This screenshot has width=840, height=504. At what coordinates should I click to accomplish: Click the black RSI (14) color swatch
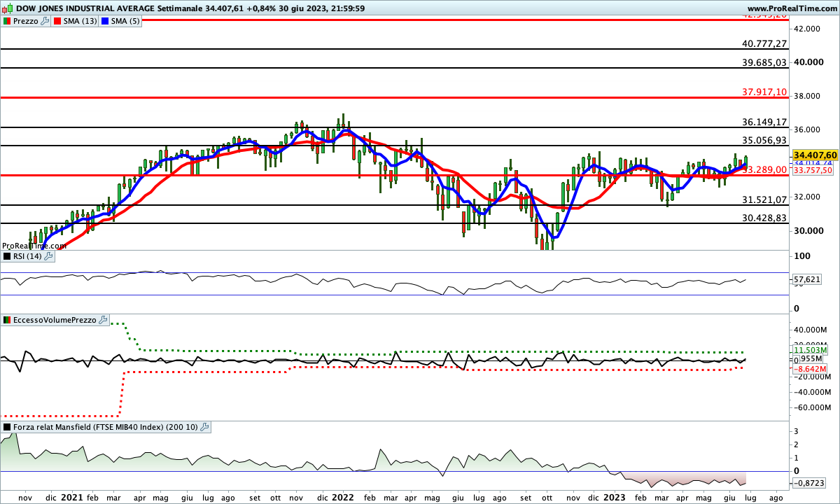click(x=7, y=256)
